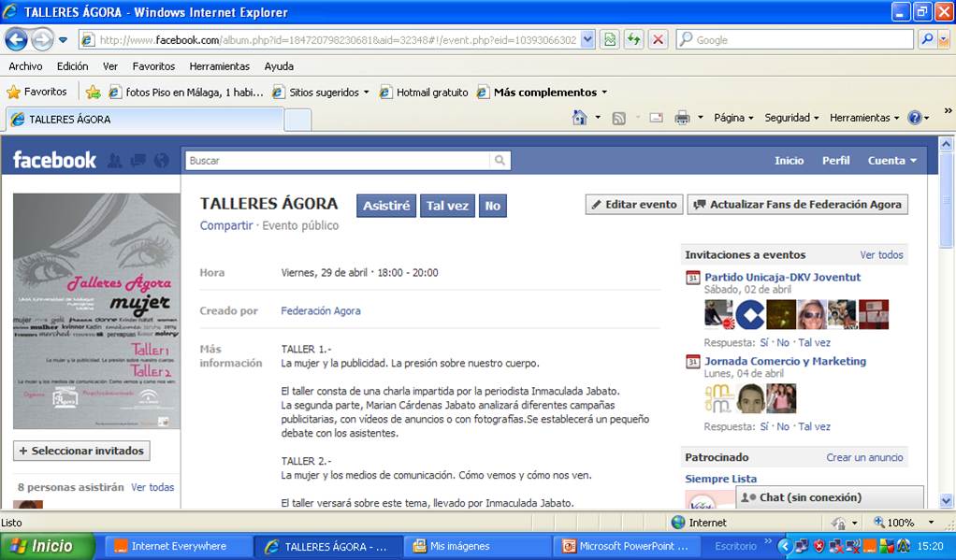Open the Favoritos star button on favorites bar
The width and height of the screenshot is (956, 560).
point(36,92)
